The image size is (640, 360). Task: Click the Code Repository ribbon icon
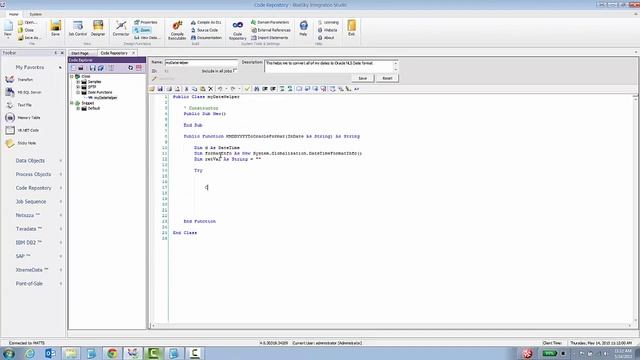[x=238, y=30]
